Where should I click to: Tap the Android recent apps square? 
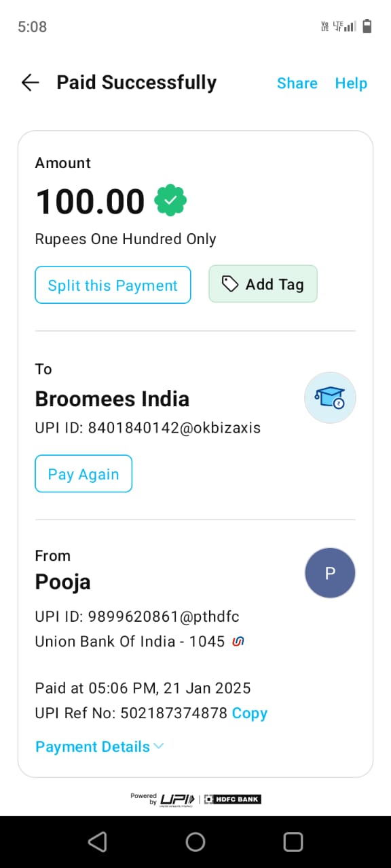[293, 842]
